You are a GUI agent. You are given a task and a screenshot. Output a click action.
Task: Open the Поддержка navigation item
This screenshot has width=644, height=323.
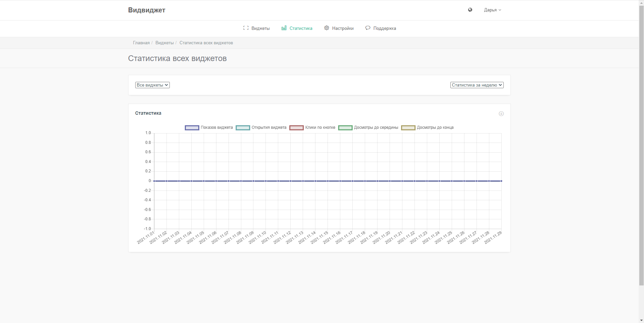click(381, 28)
